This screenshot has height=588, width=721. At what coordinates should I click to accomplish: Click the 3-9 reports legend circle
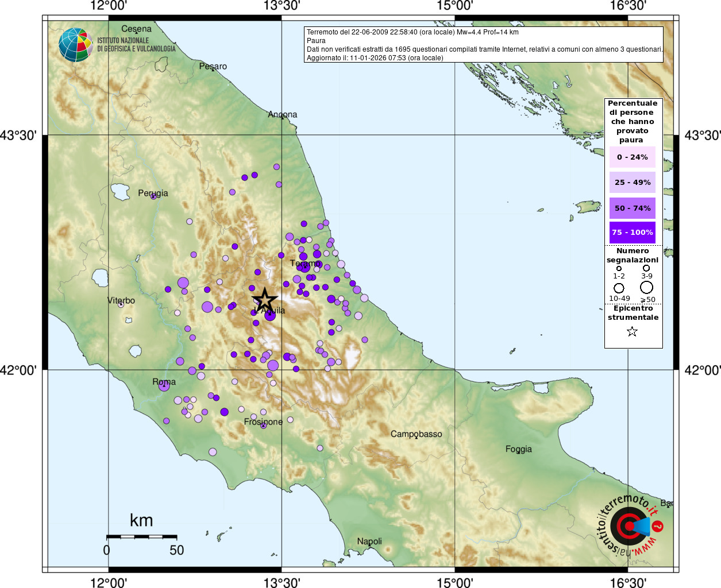(x=646, y=268)
